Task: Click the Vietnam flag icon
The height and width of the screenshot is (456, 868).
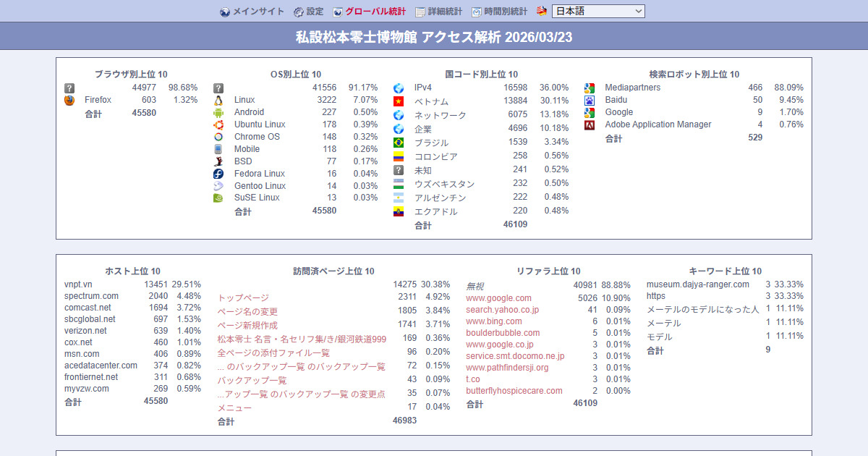Action: pos(399,101)
